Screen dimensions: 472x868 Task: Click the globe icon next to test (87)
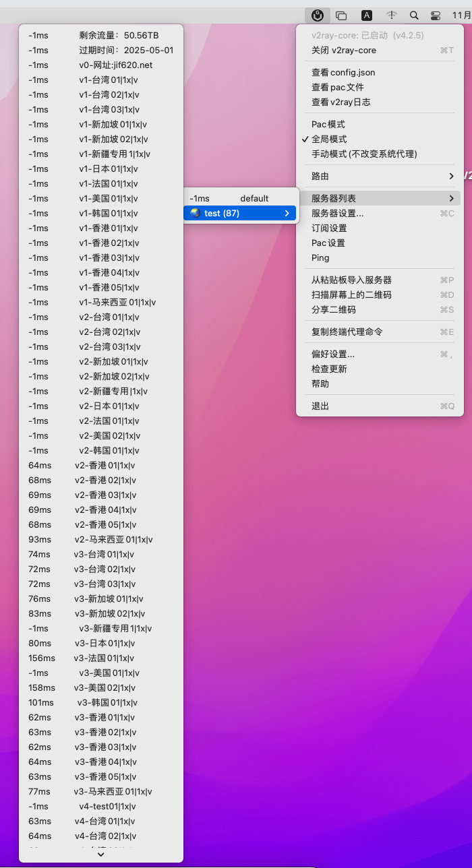[x=196, y=213]
